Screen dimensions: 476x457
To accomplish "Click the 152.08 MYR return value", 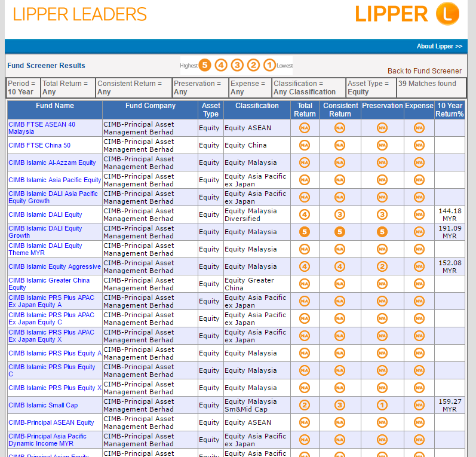I will [450, 266].
